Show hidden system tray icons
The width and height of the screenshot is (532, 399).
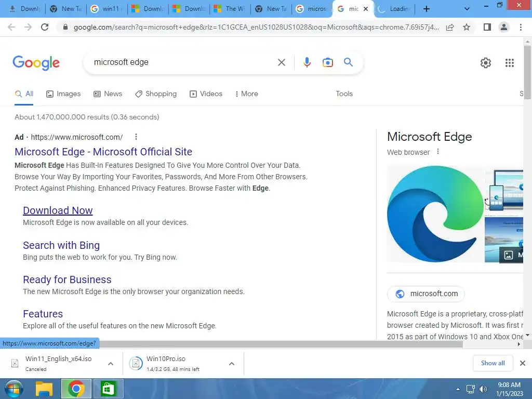458,389
